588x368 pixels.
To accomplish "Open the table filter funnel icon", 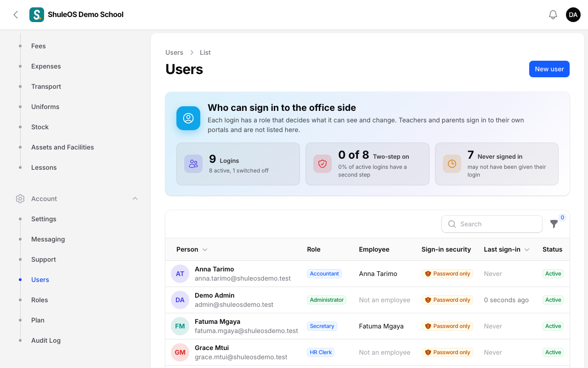I will 554,224.
